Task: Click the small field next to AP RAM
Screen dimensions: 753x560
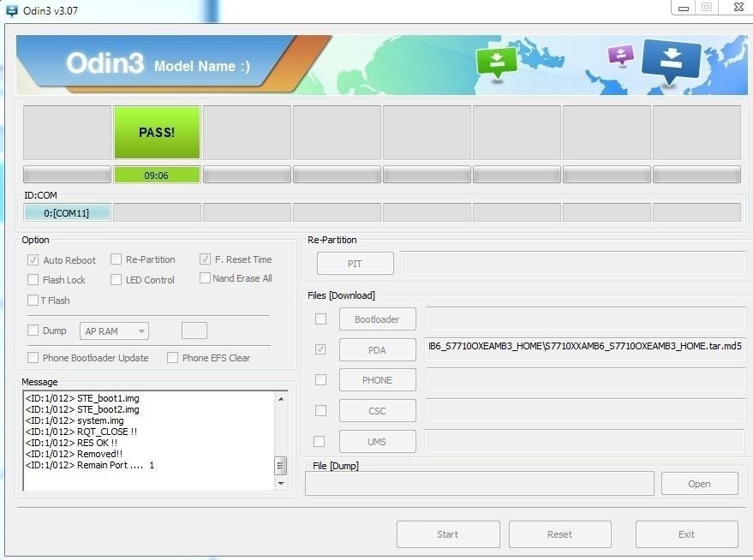Action: pyautogui.click(x=194, y=331)
